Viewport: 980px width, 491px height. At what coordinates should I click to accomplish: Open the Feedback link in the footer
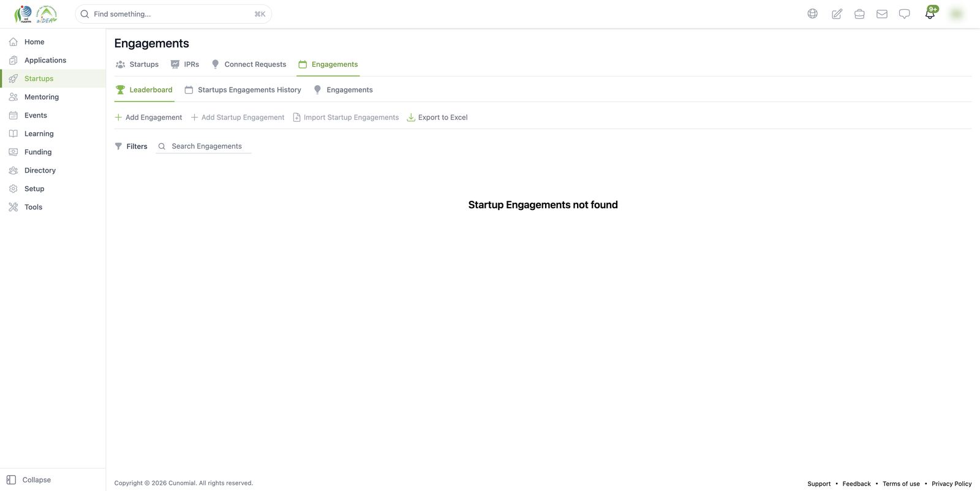(x=856, y=484)
